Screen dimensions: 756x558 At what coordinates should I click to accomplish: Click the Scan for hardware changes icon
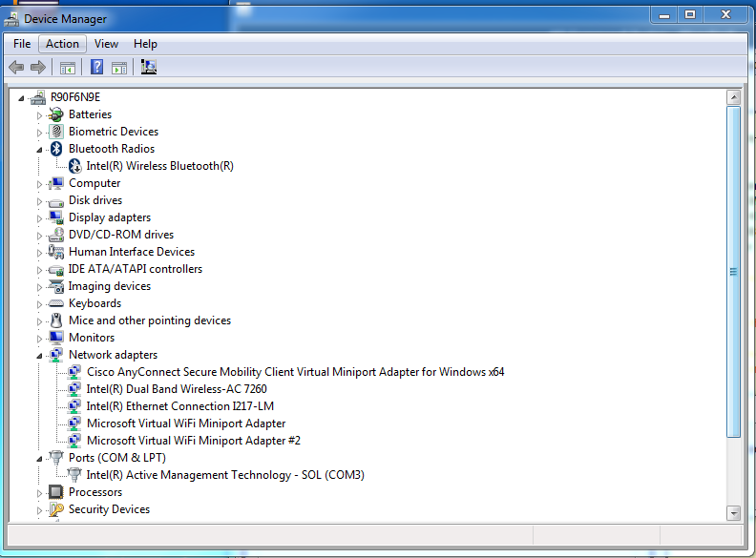click(x=149, y=67)
